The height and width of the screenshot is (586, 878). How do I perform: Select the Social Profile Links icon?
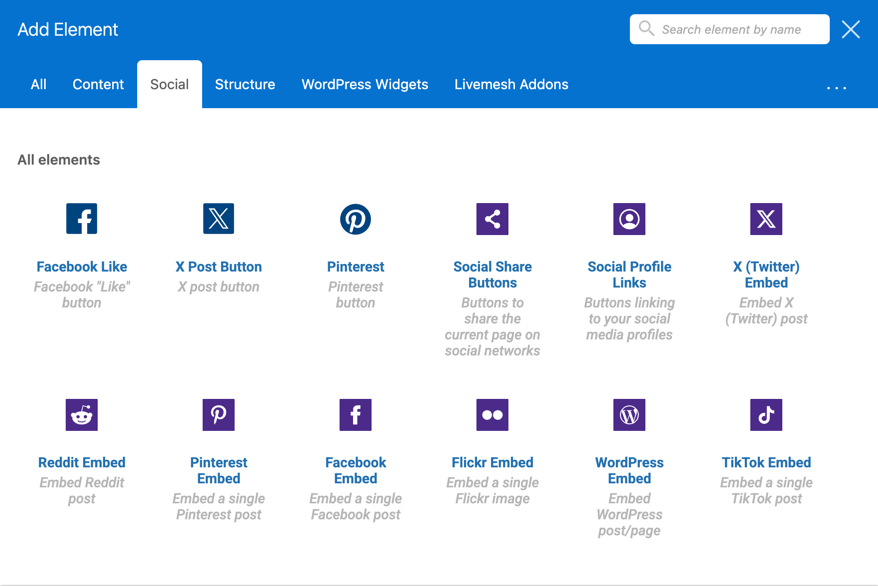[629, 218]
